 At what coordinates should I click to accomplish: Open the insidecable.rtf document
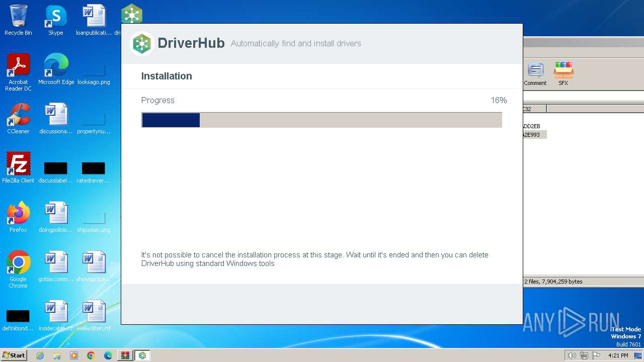pos(56,316)
